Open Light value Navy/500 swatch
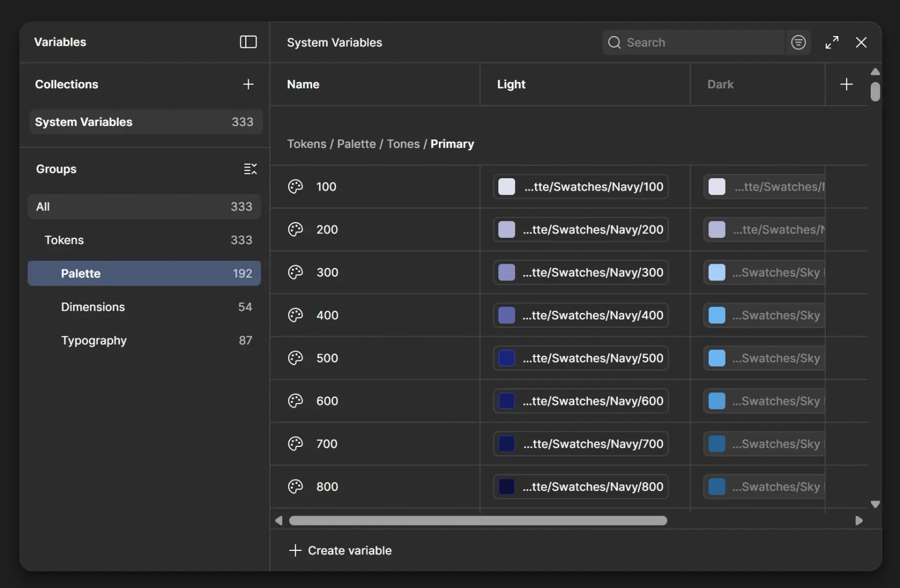The width and height of the screenshot is (900, 588). (x=507, y=358)
